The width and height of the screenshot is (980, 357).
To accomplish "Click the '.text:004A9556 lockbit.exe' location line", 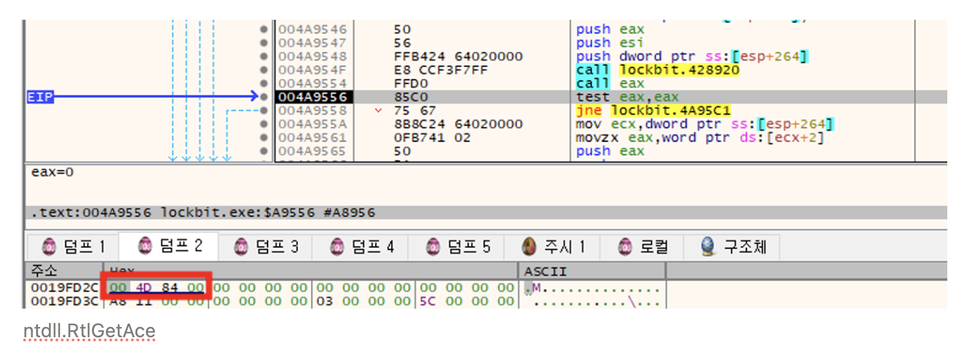I will 202,213.
